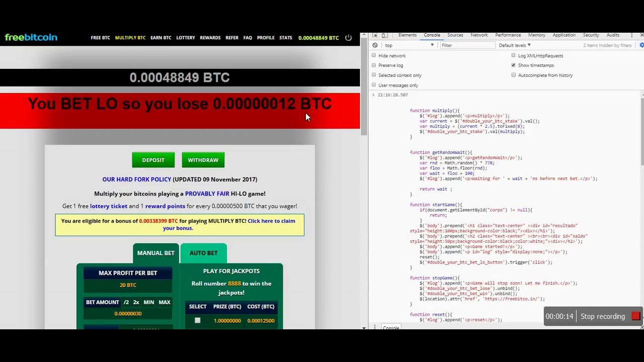Switch to the Application tab
The image size is (644, 362).
click(x=564, y=35)
